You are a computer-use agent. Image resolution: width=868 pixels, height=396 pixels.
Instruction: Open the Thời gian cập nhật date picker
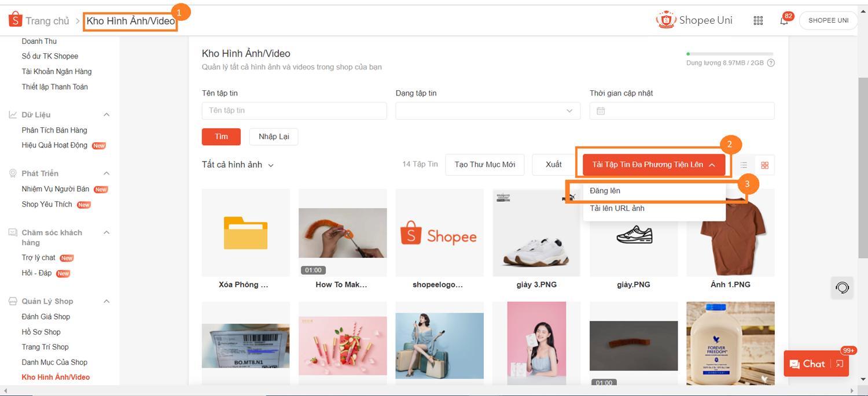(x=681, y=111)
